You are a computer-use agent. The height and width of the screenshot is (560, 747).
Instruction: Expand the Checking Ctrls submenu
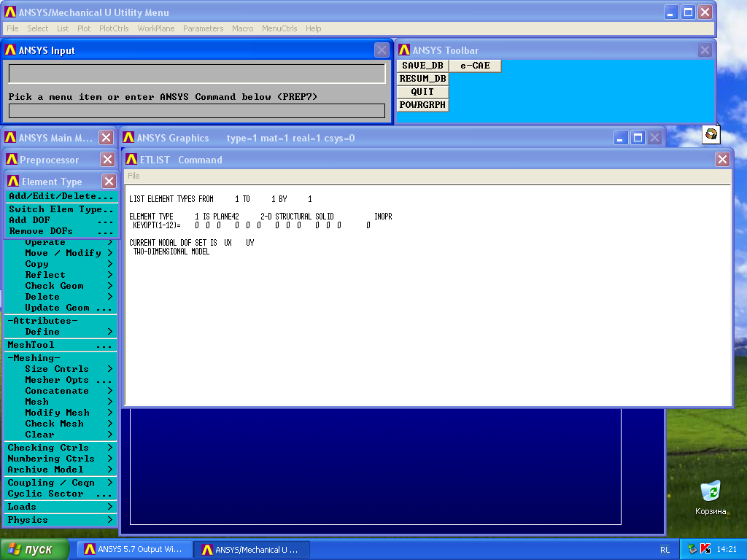point(61,448)
